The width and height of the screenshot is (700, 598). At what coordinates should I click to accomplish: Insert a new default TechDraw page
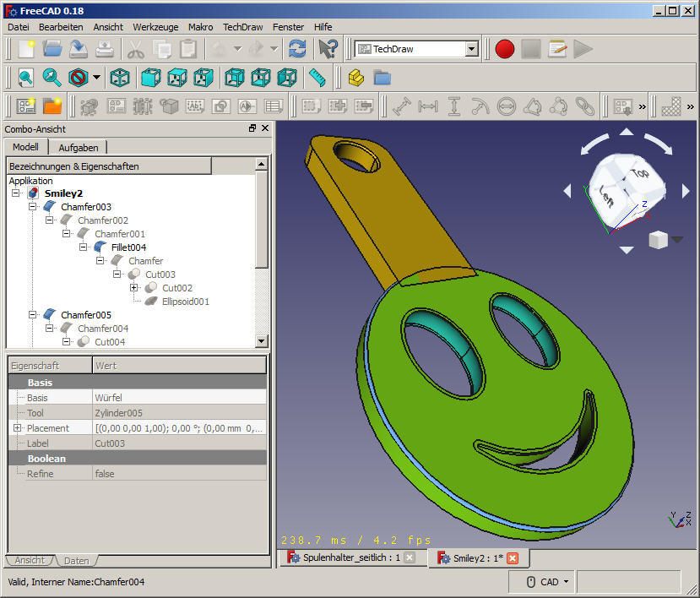click(26, 106)
